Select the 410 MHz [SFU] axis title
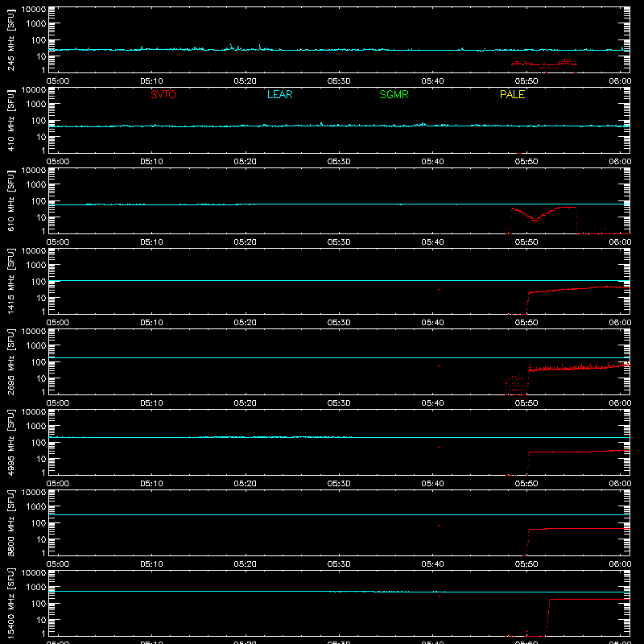 tap(10, 120)
